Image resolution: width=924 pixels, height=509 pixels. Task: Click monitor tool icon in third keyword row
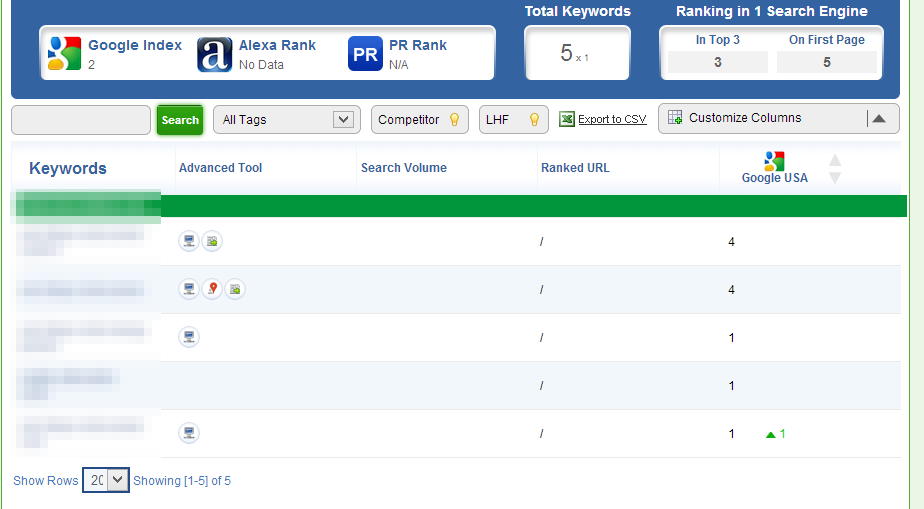click(x=189, y=337)
